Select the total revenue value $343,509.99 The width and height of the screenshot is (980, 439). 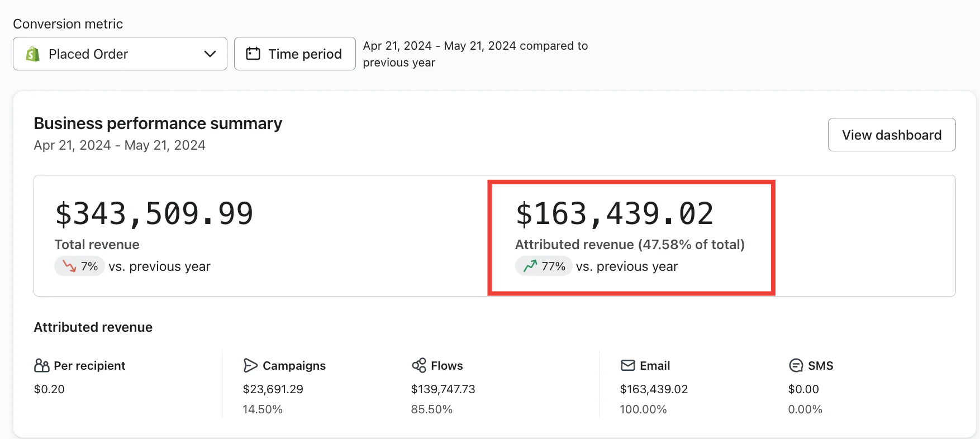click(154, 214)
